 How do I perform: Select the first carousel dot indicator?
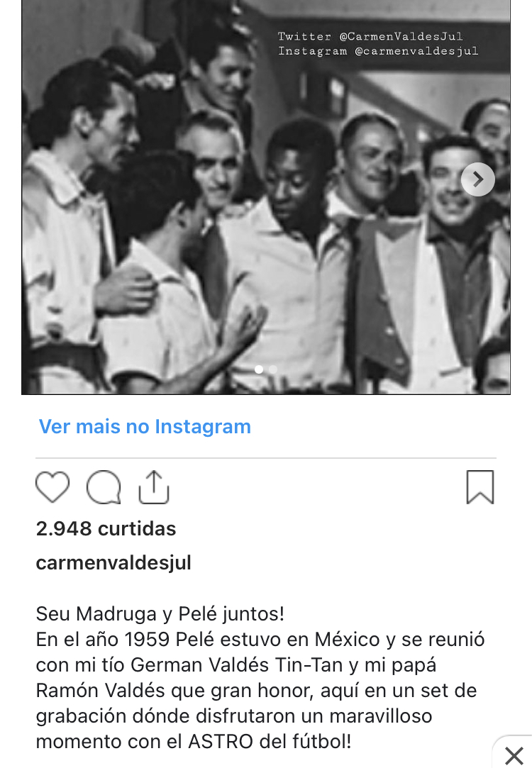(259, 369)
